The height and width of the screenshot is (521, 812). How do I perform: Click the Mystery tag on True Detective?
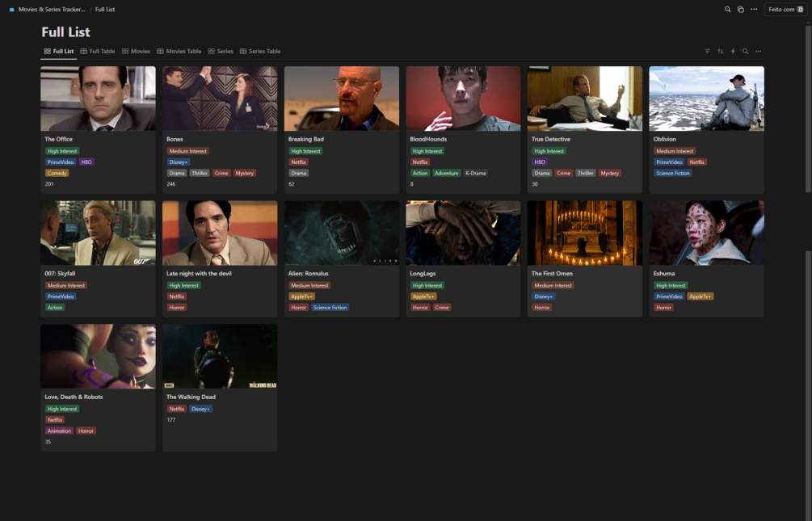pos(609,173)
